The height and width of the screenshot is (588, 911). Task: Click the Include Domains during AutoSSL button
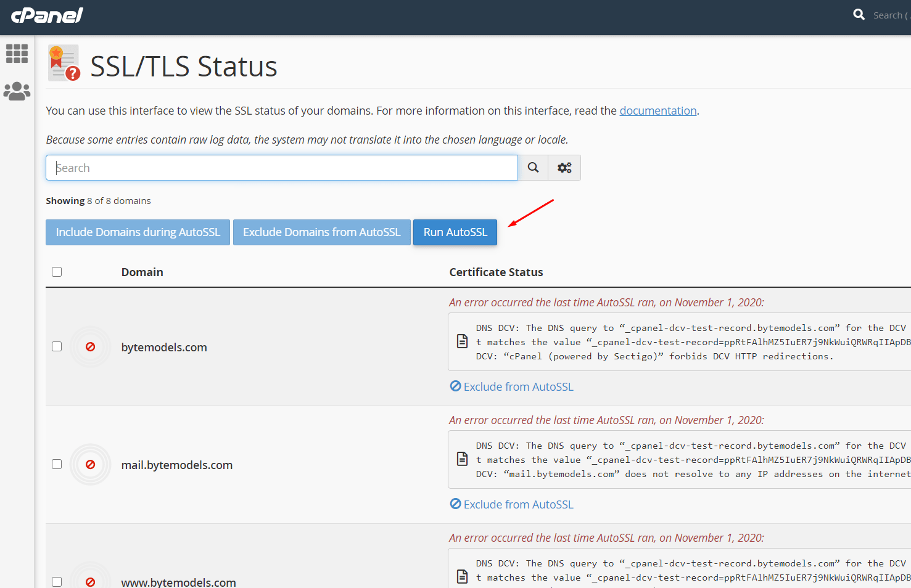(137, 232)
